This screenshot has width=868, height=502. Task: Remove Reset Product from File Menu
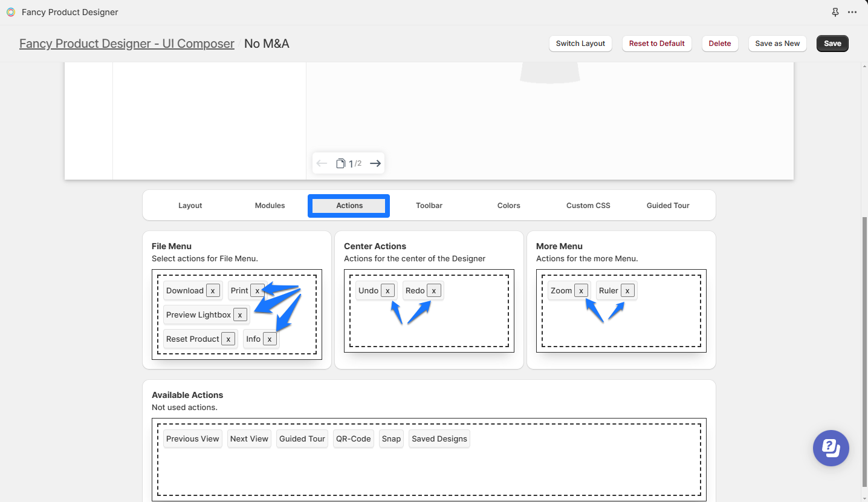click(x=228, y=339)
